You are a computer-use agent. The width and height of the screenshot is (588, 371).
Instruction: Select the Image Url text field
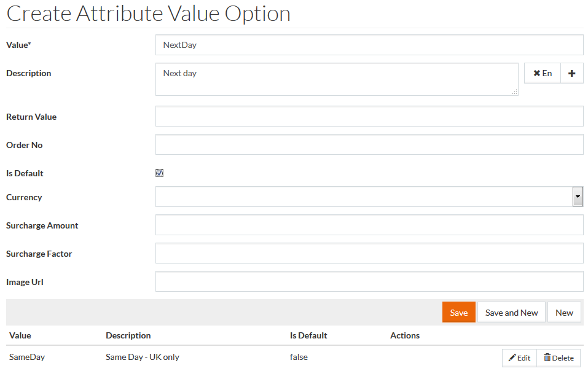(369, 282)
